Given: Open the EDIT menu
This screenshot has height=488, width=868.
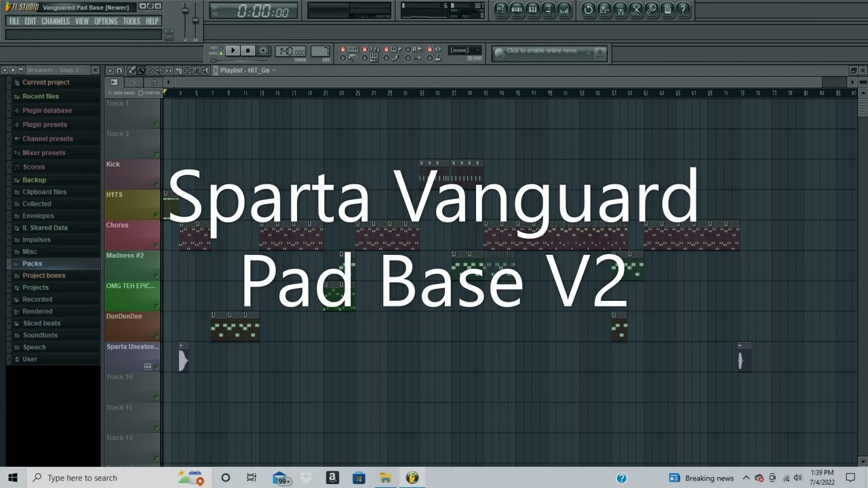Looking at the screenshot, I should tap(31, 21).
